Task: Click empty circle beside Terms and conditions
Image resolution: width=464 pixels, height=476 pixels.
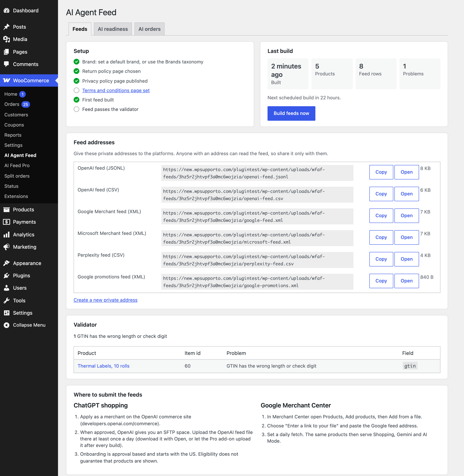Action: [76, 90]
